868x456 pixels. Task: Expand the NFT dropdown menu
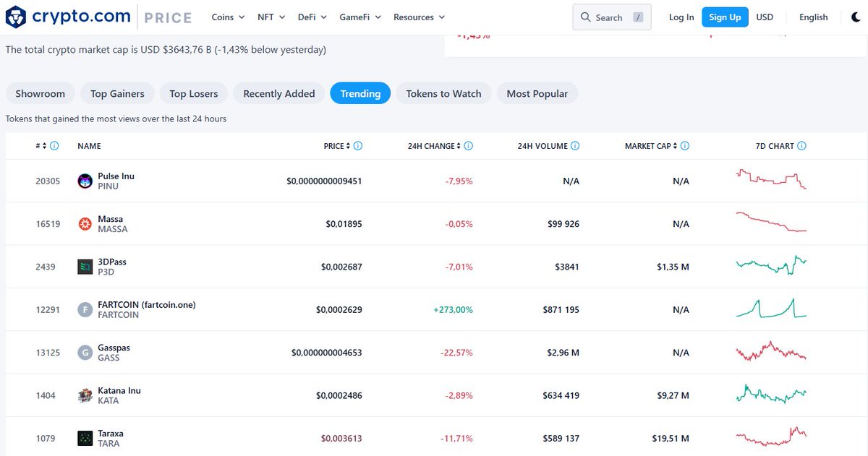(271, 17)
